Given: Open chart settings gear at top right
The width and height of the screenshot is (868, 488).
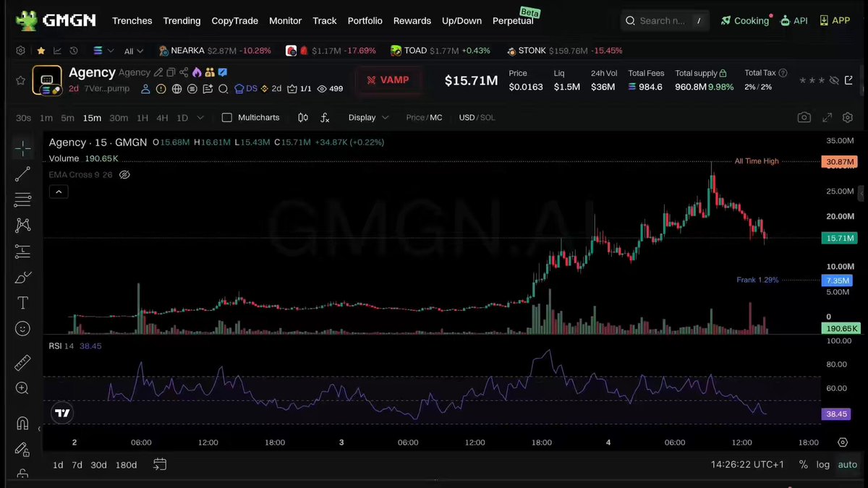Looking at the screenshot, I should pyautogui.click(x=848, y=117).
